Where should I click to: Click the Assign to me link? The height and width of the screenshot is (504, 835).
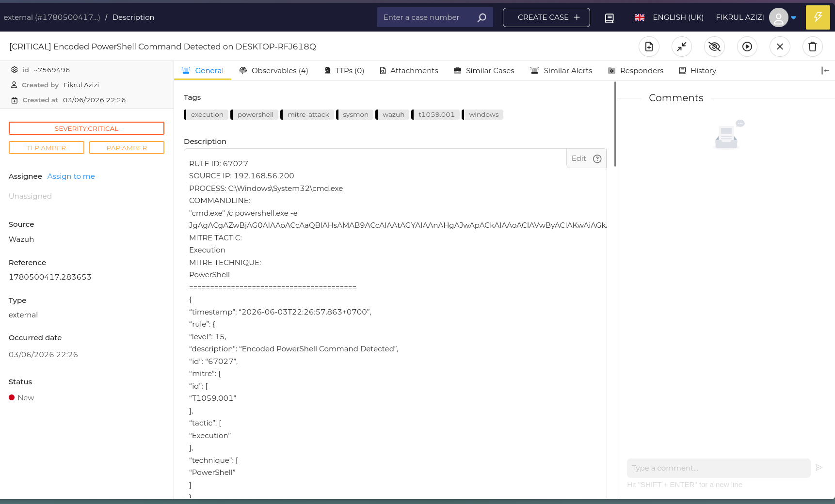pos(71,176)
